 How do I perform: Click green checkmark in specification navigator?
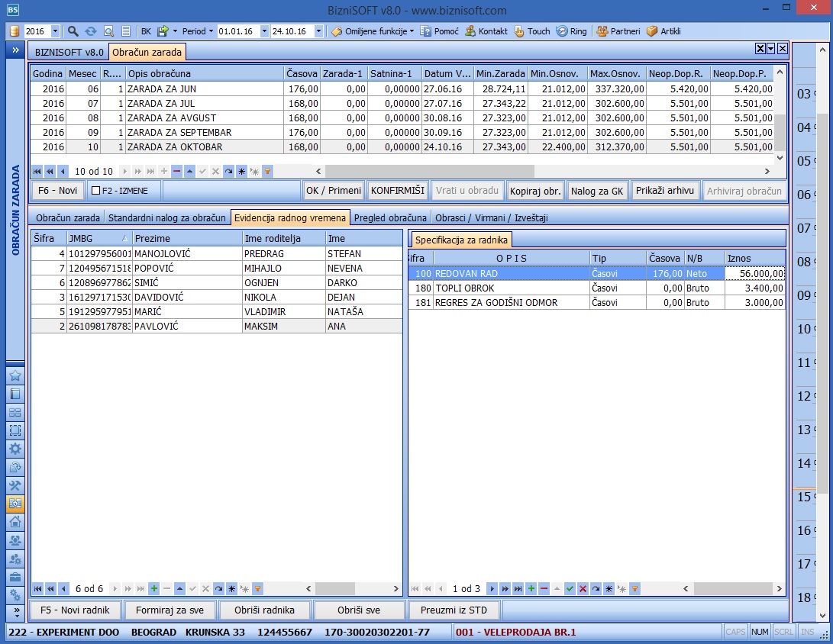(570, 588)
